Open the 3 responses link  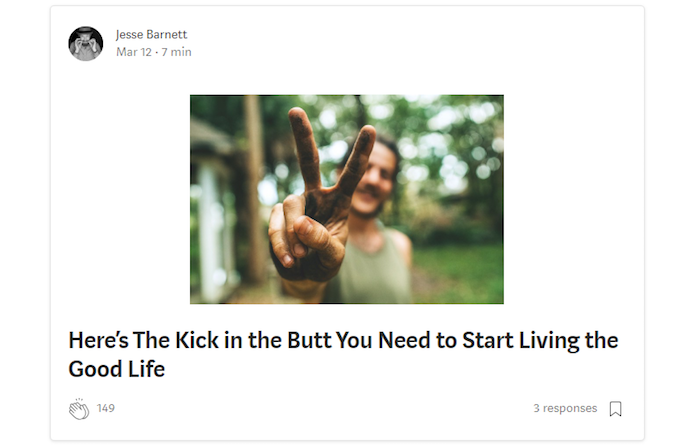coord(565,408)
